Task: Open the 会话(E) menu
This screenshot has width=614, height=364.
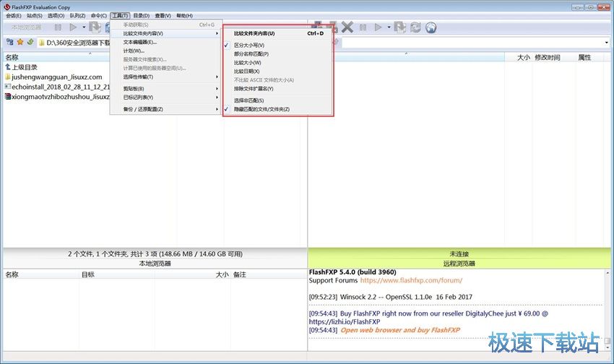Action: 14,16
